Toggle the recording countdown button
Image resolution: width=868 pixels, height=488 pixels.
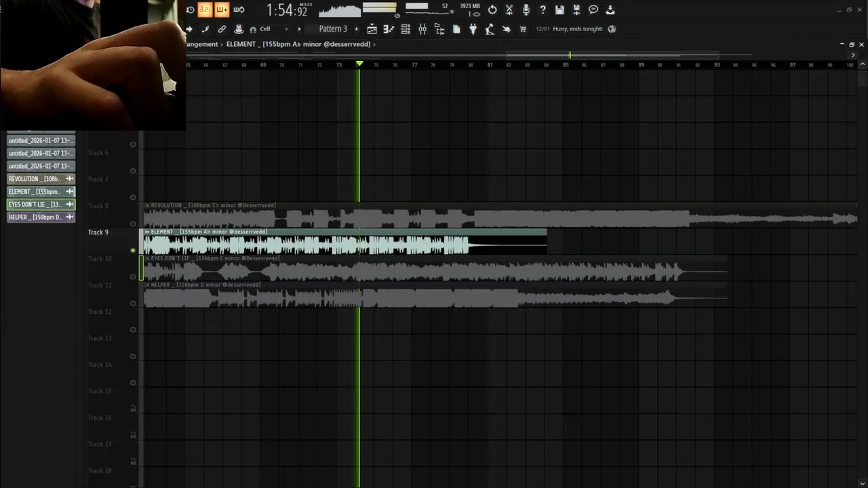[204, 9]
